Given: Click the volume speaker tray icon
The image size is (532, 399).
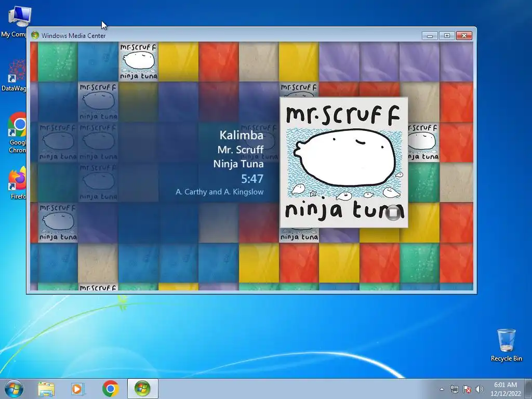Looking at the screenshot, I should 480,389.
